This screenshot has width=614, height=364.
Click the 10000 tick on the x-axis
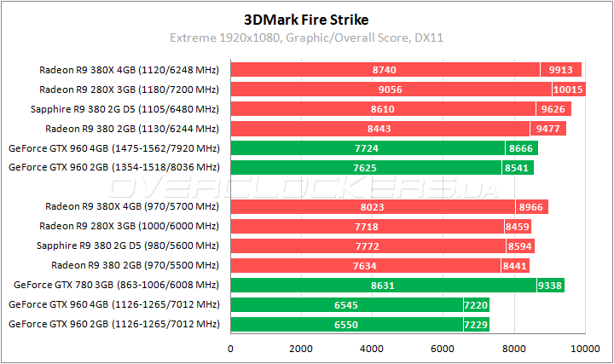point(584,349)
